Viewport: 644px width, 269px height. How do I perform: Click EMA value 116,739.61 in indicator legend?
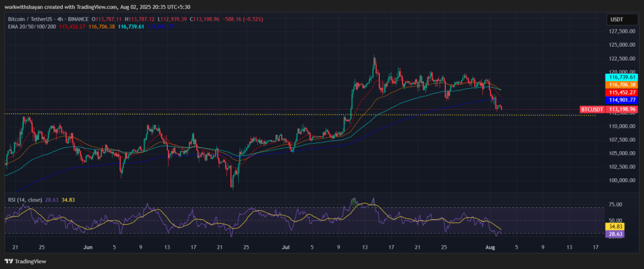(x=131, y=26)
